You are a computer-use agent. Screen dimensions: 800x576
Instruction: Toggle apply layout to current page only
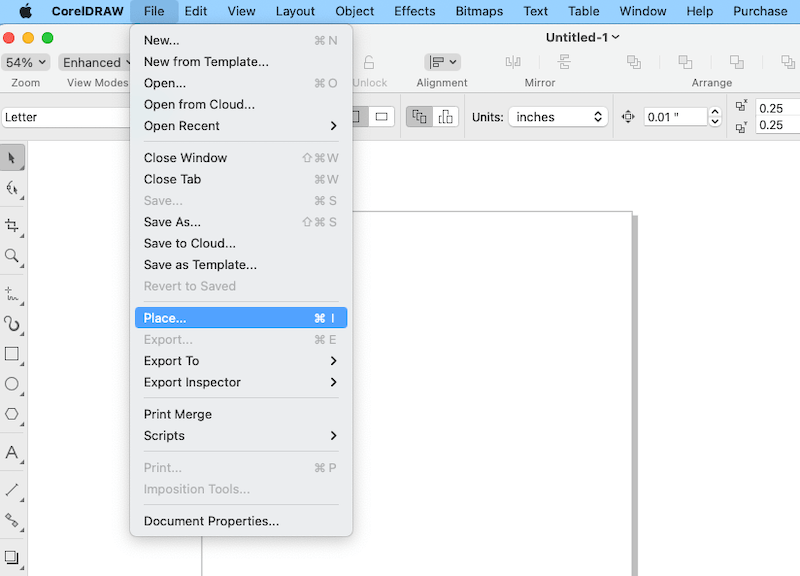[x=446, y=117]
